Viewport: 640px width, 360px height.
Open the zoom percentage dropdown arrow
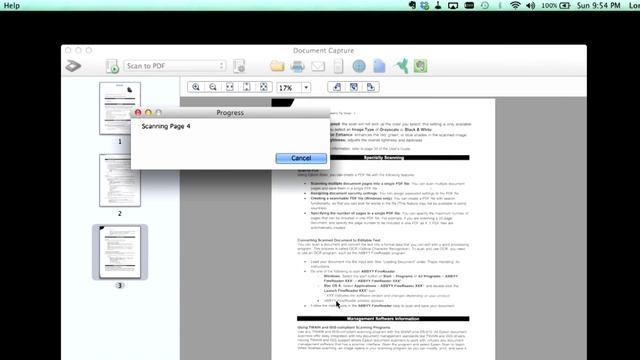[306, 88]
